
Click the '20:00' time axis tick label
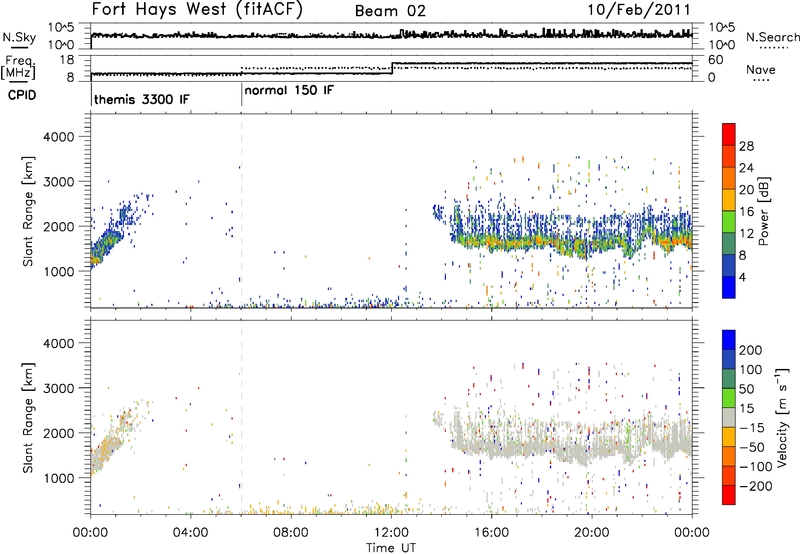click(x=592, y=533)
